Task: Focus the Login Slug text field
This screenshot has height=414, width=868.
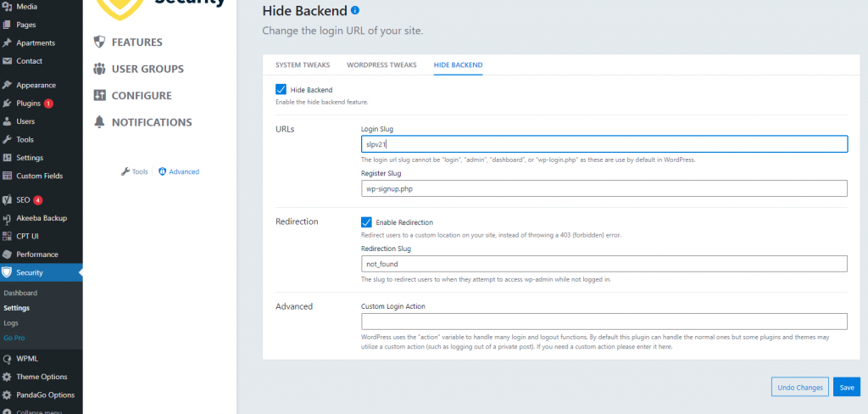Action: [604, 144]
